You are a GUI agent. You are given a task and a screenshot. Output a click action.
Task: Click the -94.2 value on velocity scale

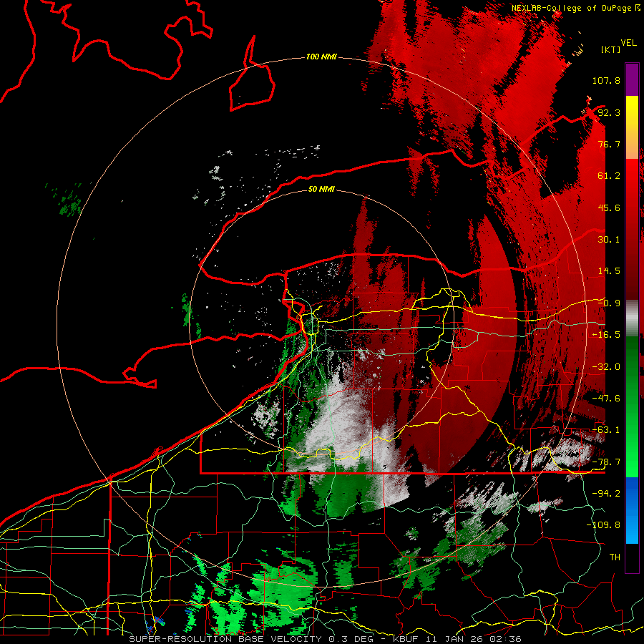pyautogui.click(x=606, y=494)
